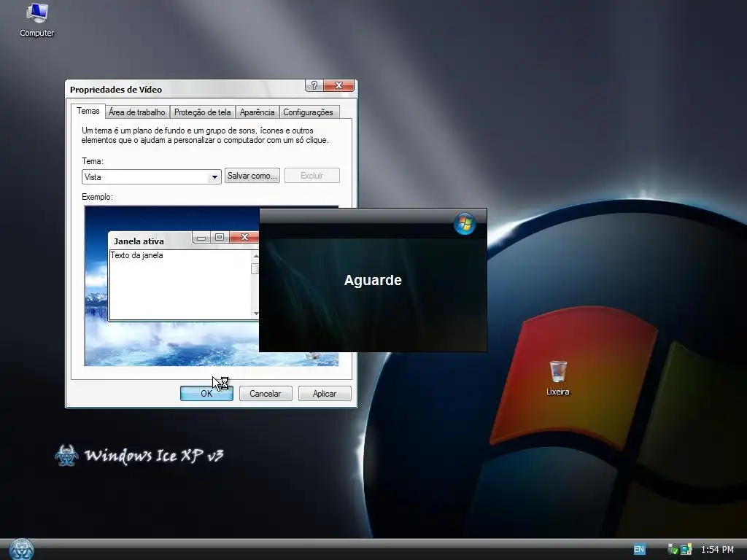Click the EN language indicator
The width and height of the screenshot is (747, 560).
(639, 550)
